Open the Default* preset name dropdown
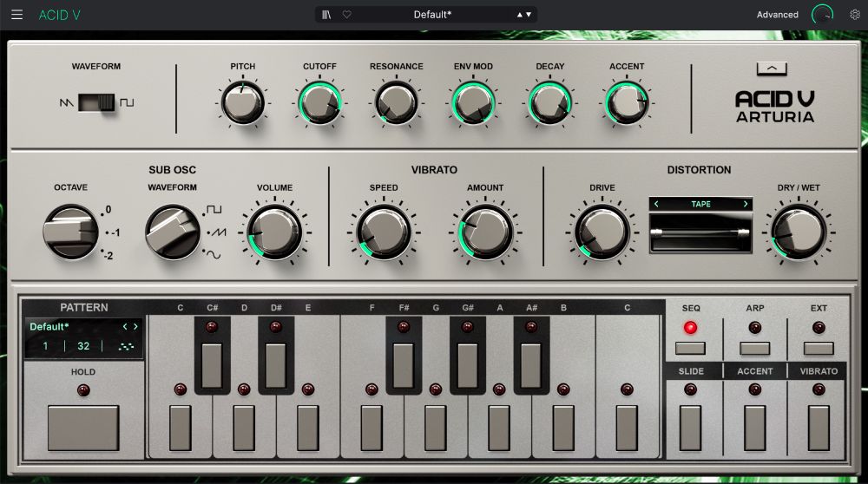The width and height of the screenshot is (868, 484). [432, 15]
